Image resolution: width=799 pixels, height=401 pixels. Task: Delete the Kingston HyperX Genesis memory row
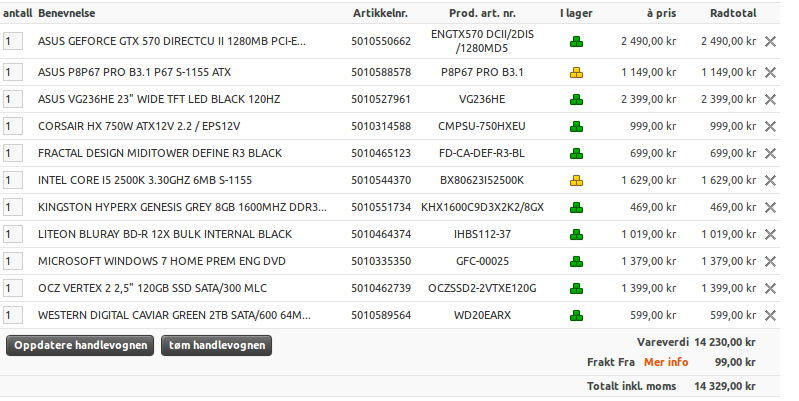click(770, 208)
